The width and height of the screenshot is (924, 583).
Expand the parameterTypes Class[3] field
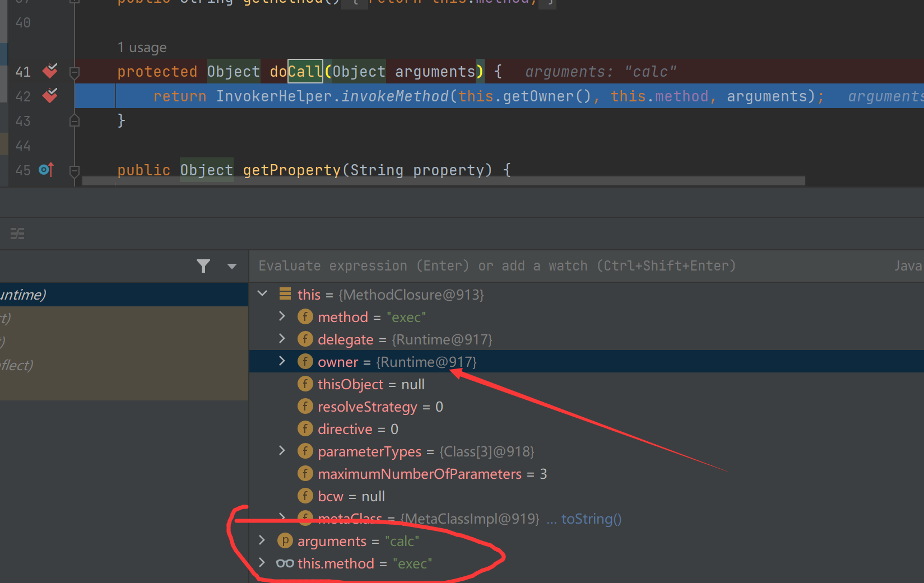click(x=282, y=451)
